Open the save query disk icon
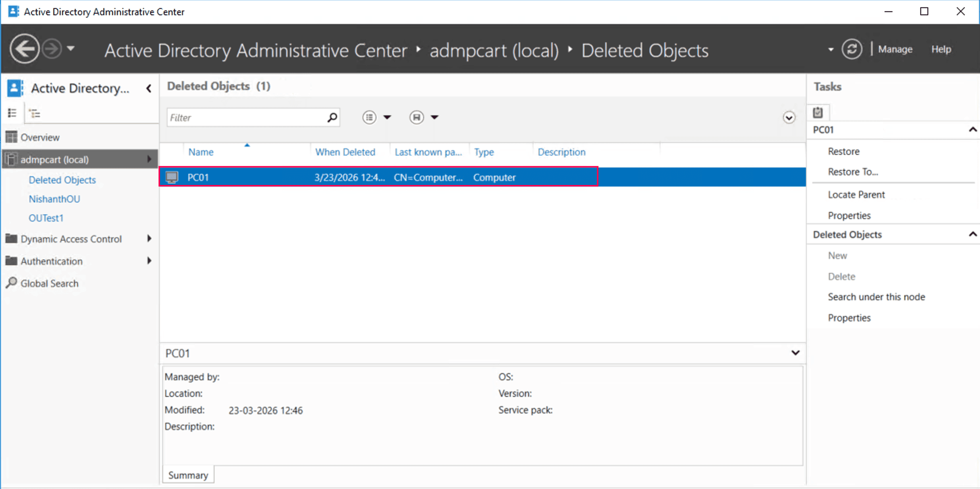This screenshot has height=489, width=980. tap(417, 117)
